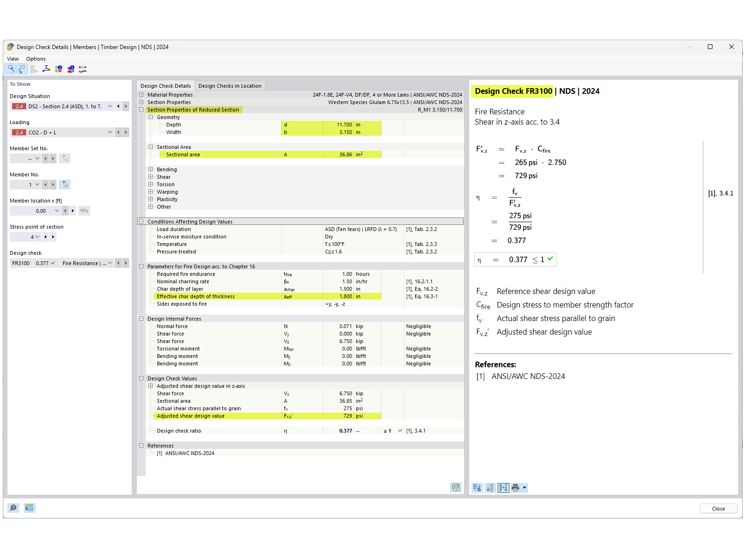Click the units 0.00 icon at bottom left
This screenshot has width=747, height=560.
click(x=29, y=508)
